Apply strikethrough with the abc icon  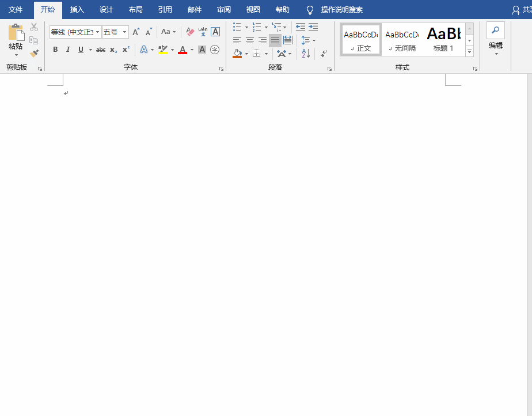pyautogui.click(x=101, y=50)
